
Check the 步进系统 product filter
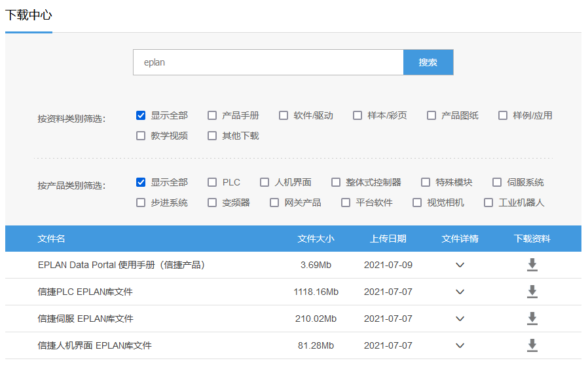pos(141,203)
